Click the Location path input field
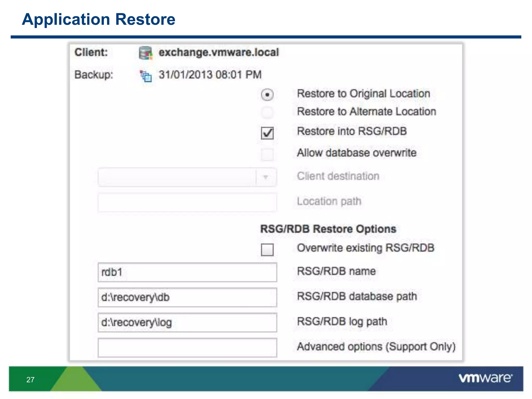The width and height of the screenshot is (532, 399). [187, 202]
